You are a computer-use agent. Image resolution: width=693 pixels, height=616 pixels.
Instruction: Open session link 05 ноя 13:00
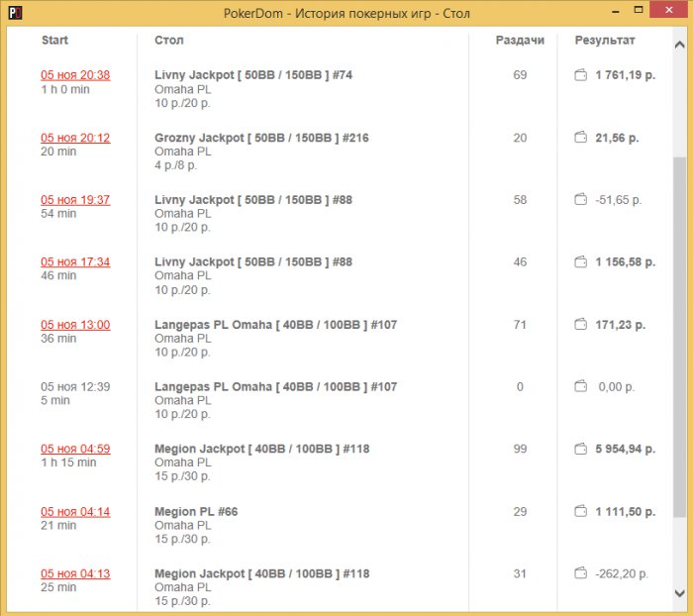pyautogui.click(x=75, y=325)
